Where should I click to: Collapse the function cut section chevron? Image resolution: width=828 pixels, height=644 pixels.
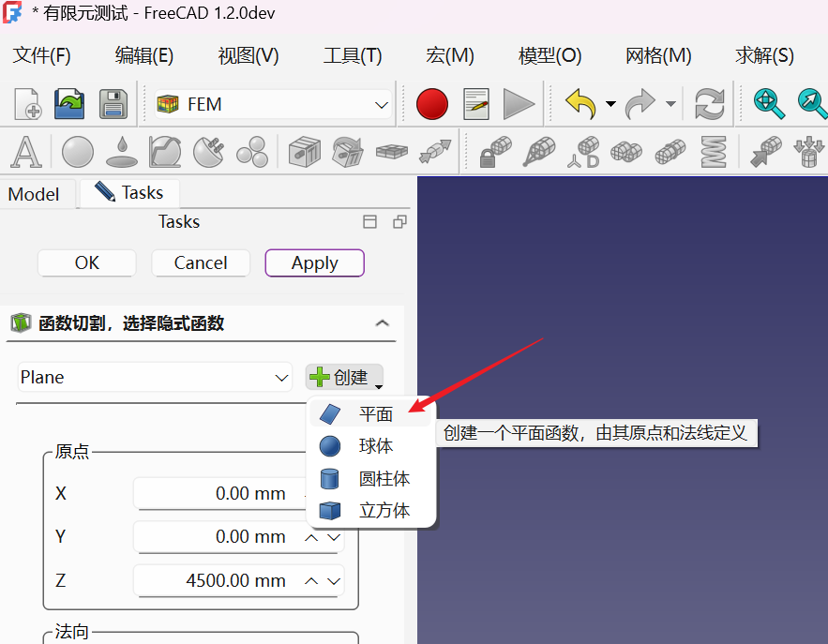tap(382, 323)
